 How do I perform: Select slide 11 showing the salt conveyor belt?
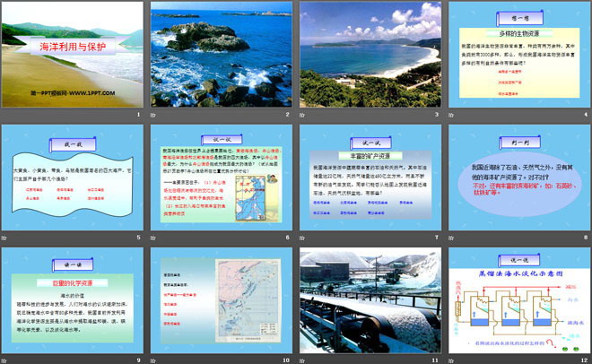tap(369, 300)
